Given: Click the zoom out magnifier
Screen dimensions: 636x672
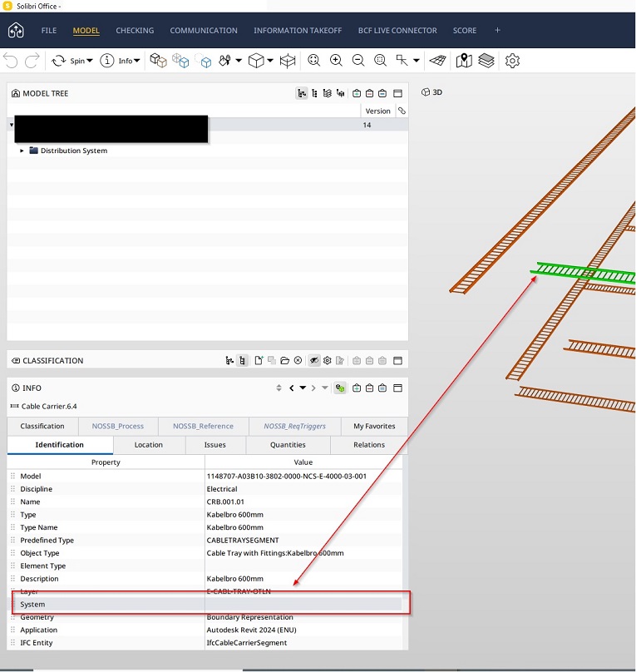Looking at the screenshot, I should [x=358, y=61].
